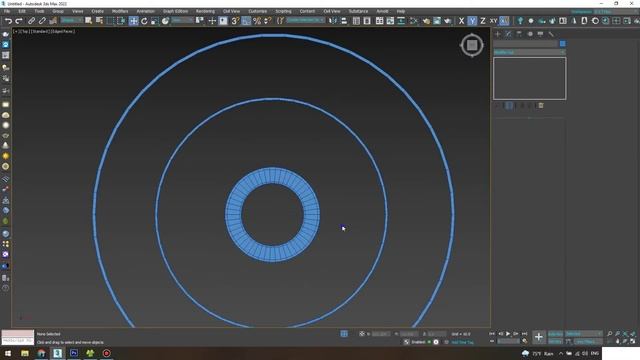Open the Create tab in command panel
This screenshot has height=360, width=640.
pyautogui.click(x=498, y=34)
